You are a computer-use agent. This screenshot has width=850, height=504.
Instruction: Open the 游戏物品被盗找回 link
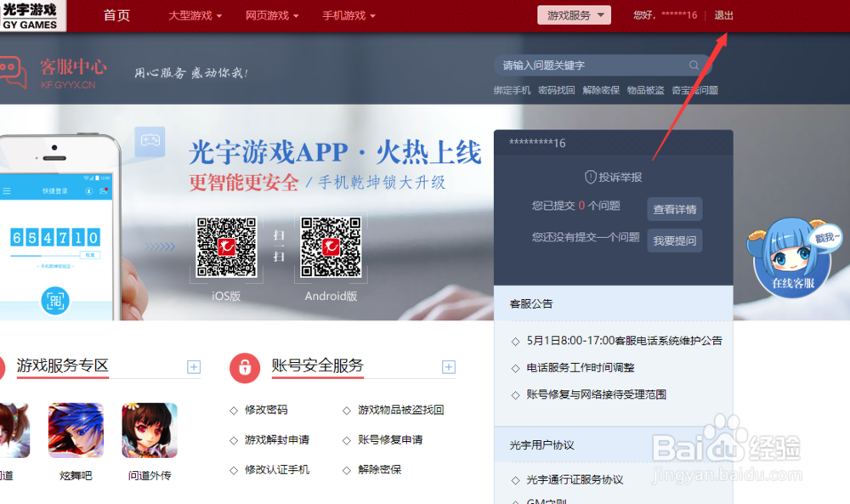pyautogui.click(x=401, y=411)
